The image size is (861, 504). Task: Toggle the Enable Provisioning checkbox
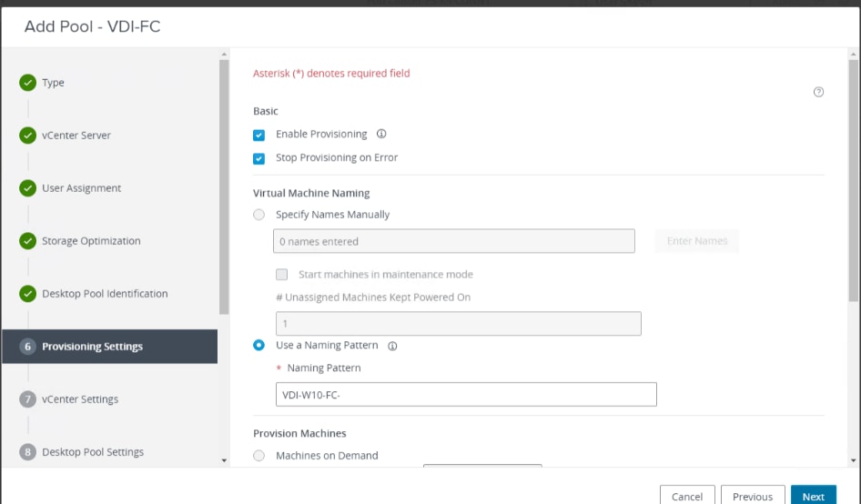(x=259, y=135)
